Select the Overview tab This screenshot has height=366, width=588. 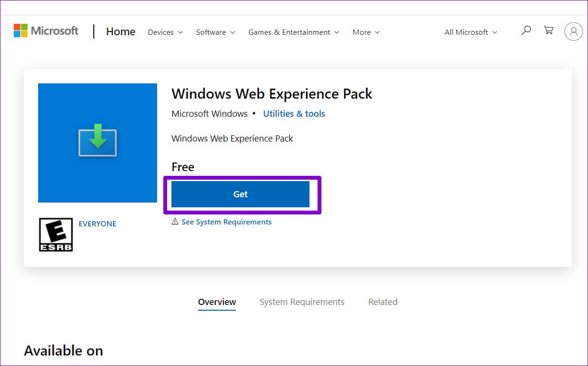pyautogui.click(x=217, y=302)
